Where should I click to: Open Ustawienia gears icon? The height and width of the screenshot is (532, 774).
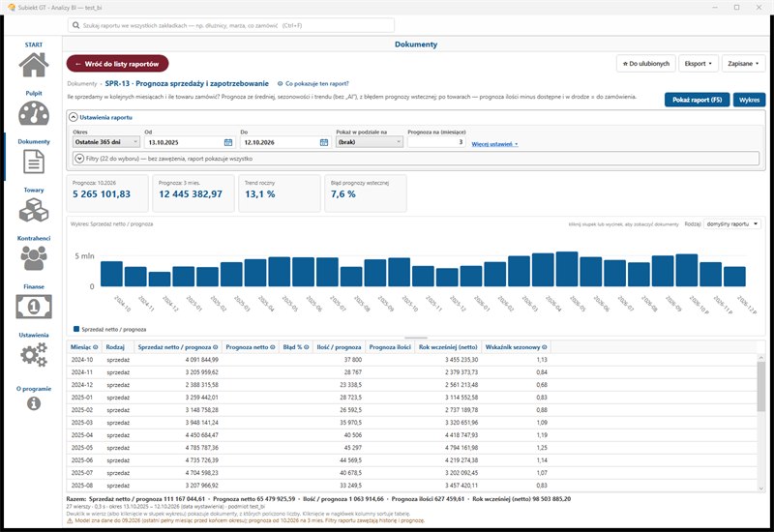34,354
